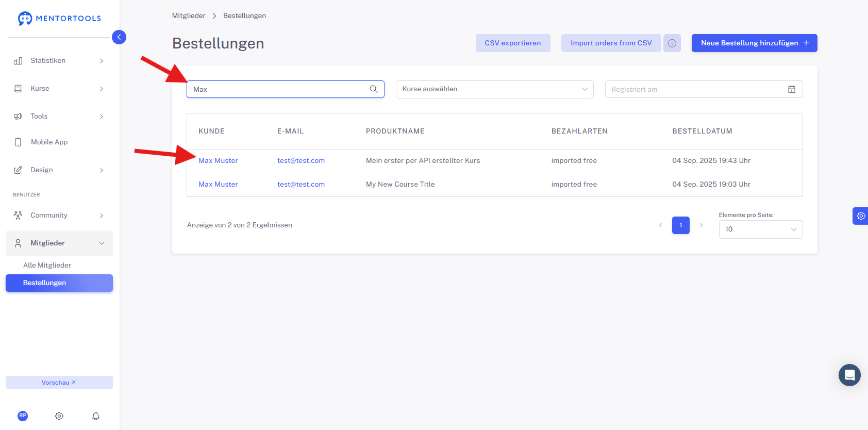
Task: Click the CSV import info icon
Action: (x=672, y=43)
